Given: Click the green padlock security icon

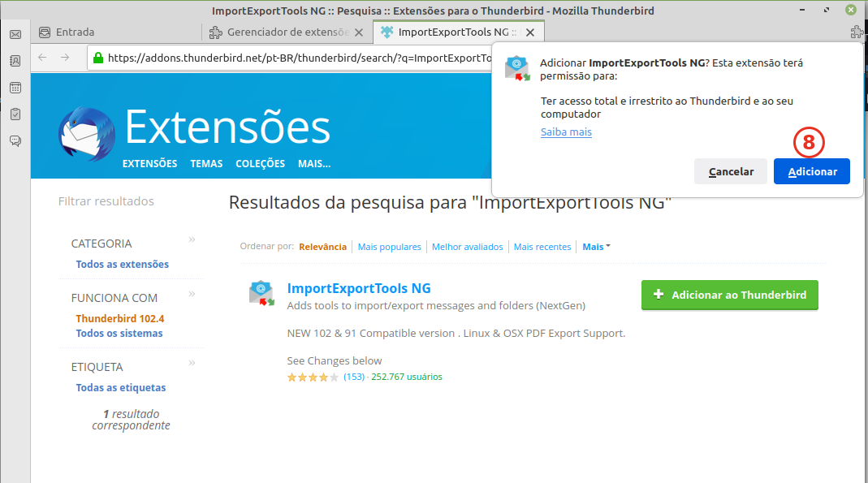Looking at the screenshot, I should coord(98,58).
